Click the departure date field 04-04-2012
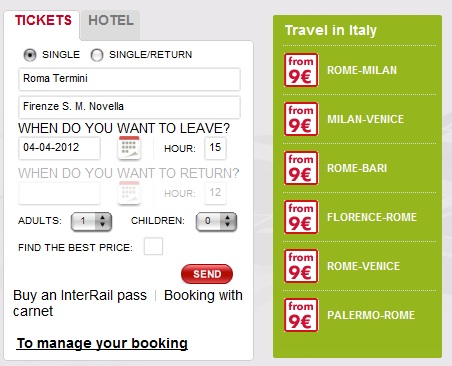Screen dimensions: 452x366 (59, 148)
